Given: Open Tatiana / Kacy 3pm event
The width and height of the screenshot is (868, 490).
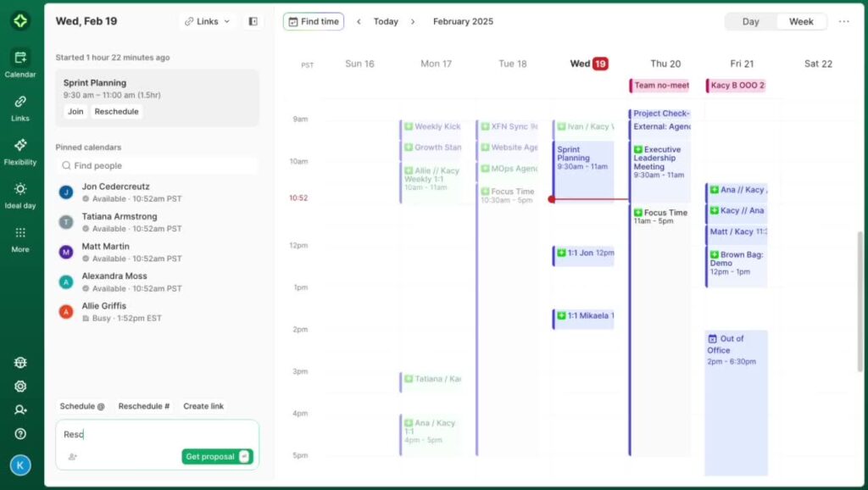Looking at the screenshot, I should tap(431, 381).
